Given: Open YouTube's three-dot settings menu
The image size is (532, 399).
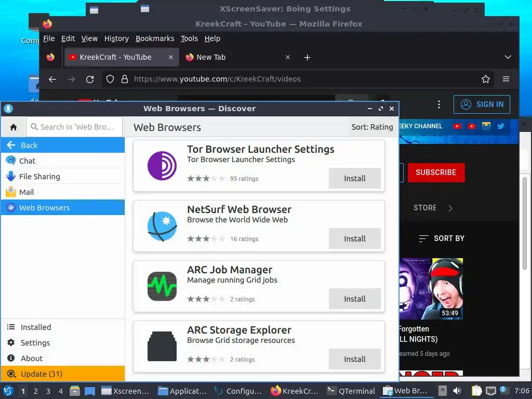Looking at the screenshot, I should point(438,104).
